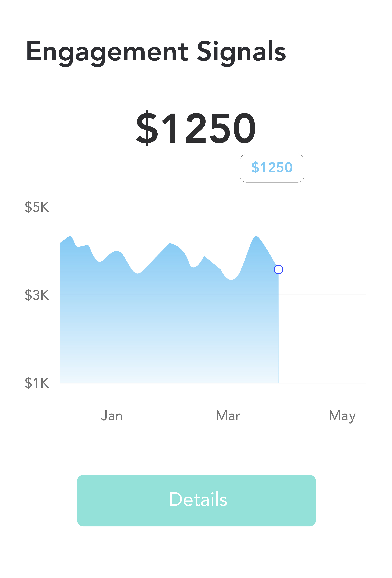Click the blue vertical indicator line above the marker

(278, 224)
